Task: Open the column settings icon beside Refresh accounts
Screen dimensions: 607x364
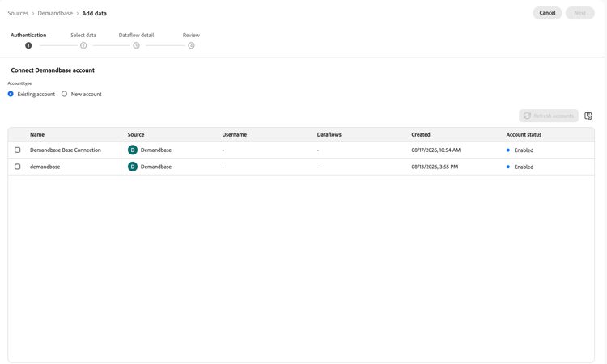Action: [x=588, y=116]
